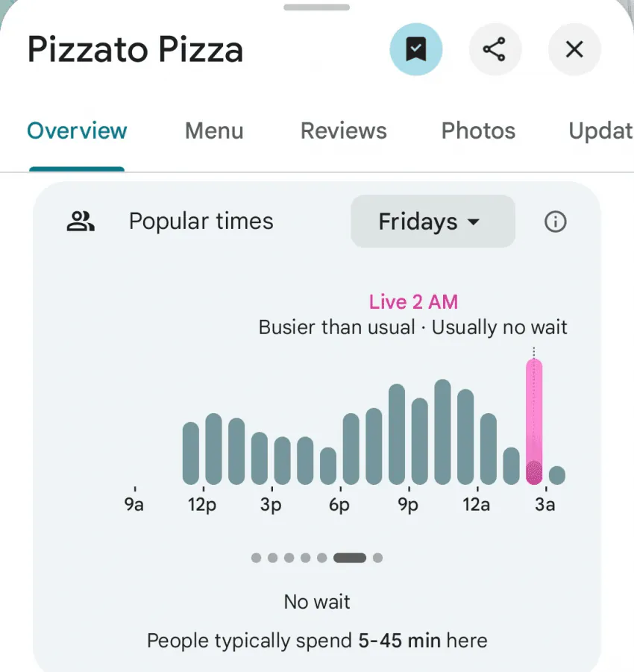The height and width of the screenshot is (672, 634).
Task: Go to the Reviews tab
Action: (343, 131)
